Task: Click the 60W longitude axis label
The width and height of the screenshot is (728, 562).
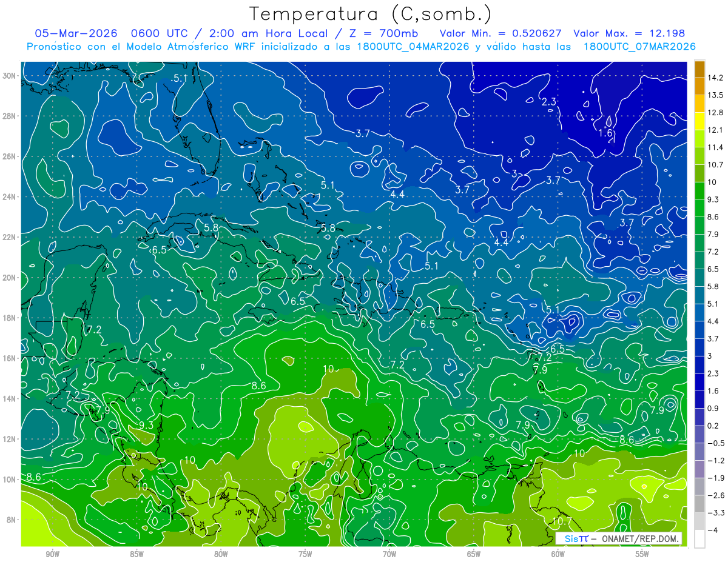Action: point(558,555)
